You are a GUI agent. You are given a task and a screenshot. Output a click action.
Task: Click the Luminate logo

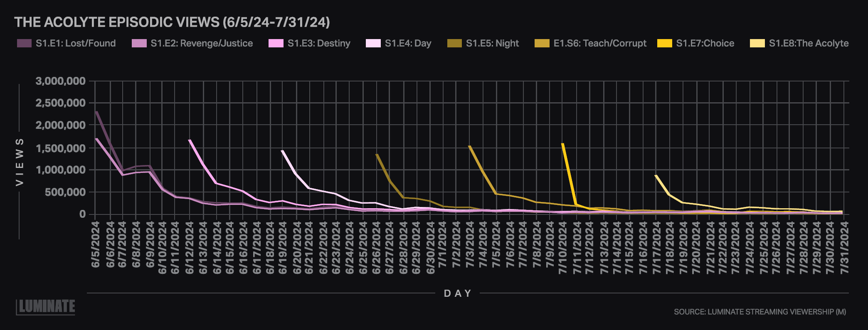tap(46, 307)
